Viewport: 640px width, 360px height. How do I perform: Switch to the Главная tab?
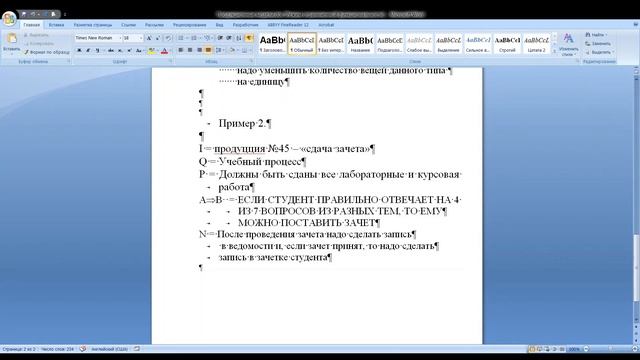[x=31, y=25]
